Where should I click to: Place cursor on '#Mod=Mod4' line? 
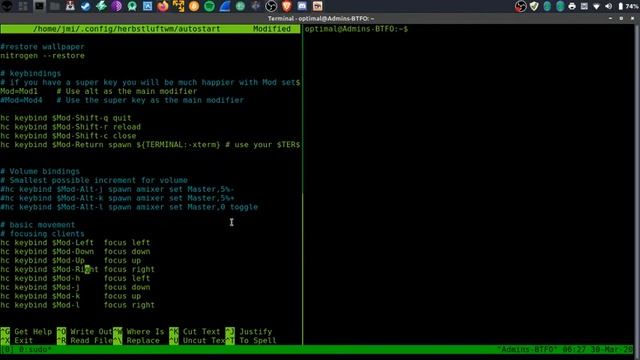(x=122, y=100)
